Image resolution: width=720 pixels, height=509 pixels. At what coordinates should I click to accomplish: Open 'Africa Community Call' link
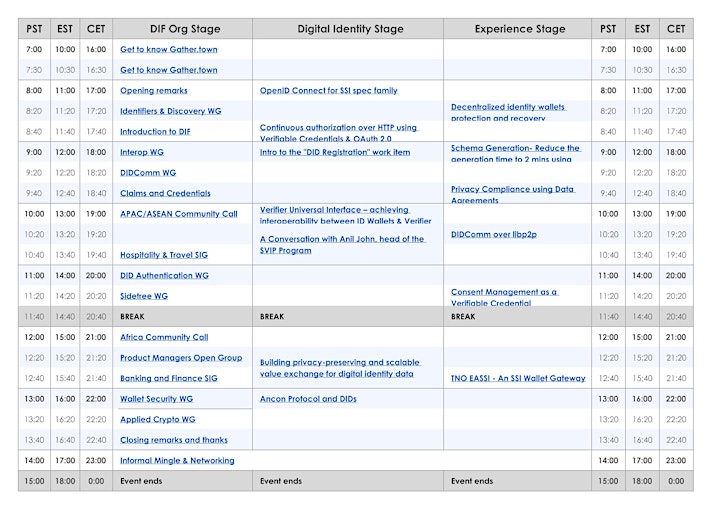(164, 337)
